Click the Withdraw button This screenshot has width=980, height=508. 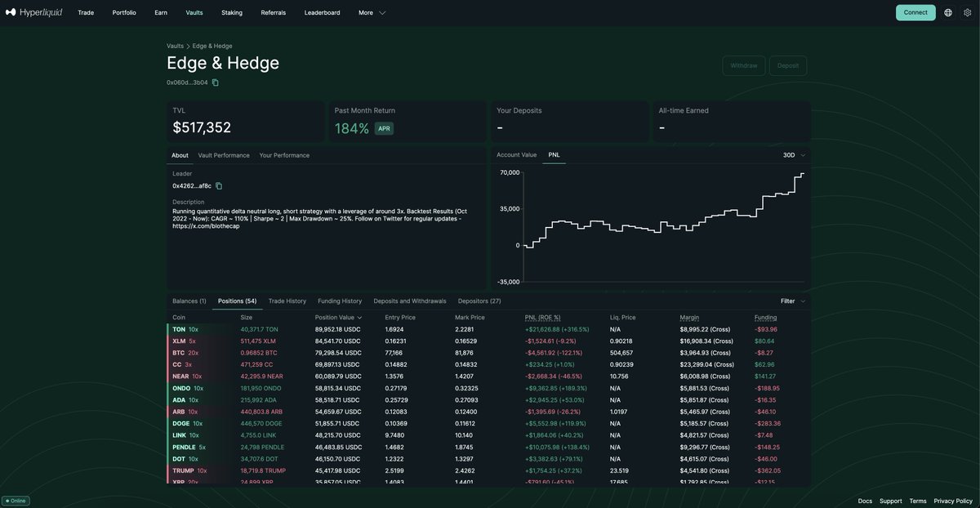coord(744,65)
